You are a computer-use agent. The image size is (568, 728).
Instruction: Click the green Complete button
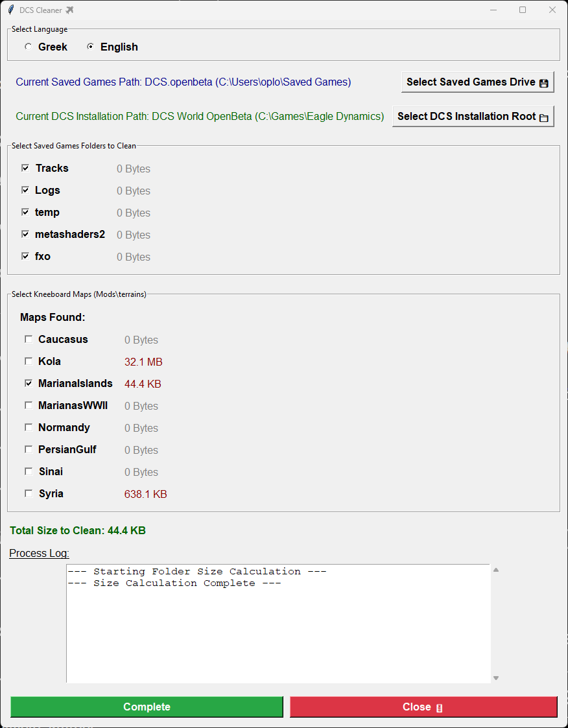147,707
